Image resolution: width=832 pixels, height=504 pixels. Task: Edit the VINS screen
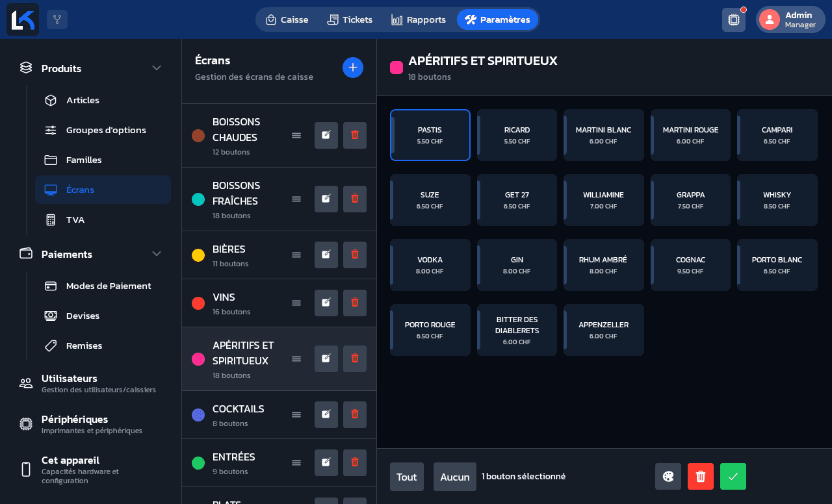click(326, 303)
